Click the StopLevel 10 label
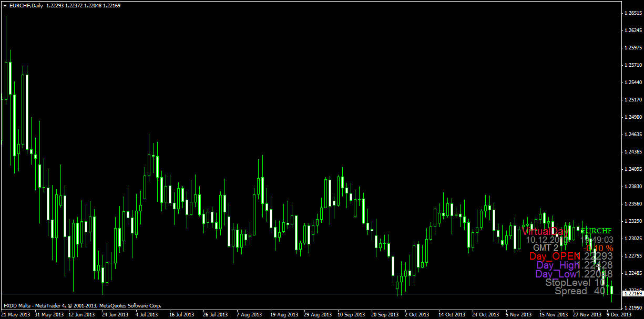The image size is (644, 319). [575, 283]
